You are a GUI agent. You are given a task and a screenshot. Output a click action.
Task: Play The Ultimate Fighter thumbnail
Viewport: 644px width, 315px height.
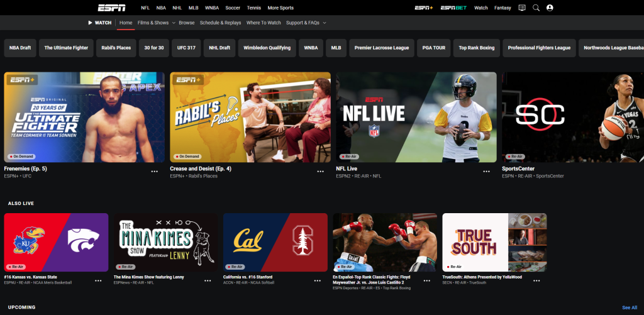84,118
